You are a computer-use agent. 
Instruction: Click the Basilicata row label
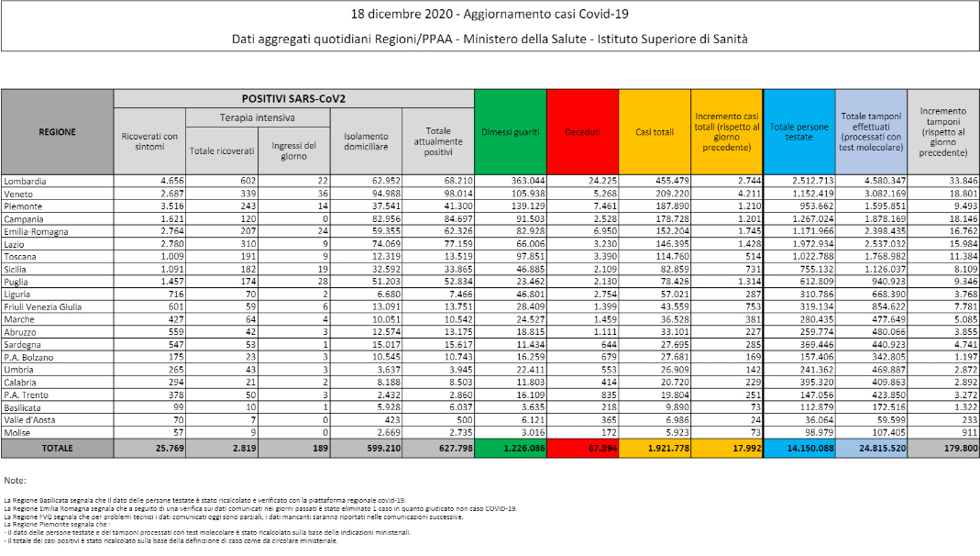pyautogui.click(x=22, y=407)
